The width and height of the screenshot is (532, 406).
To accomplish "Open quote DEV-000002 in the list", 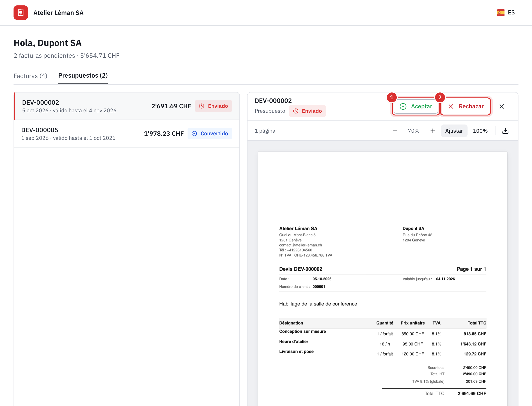I will point(127,106).
